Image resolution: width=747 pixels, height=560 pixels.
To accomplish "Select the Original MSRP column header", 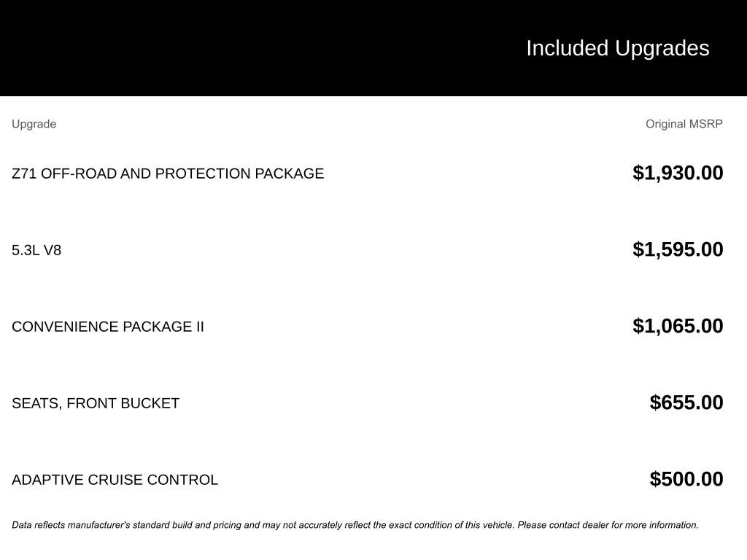I will click(684, 124).
